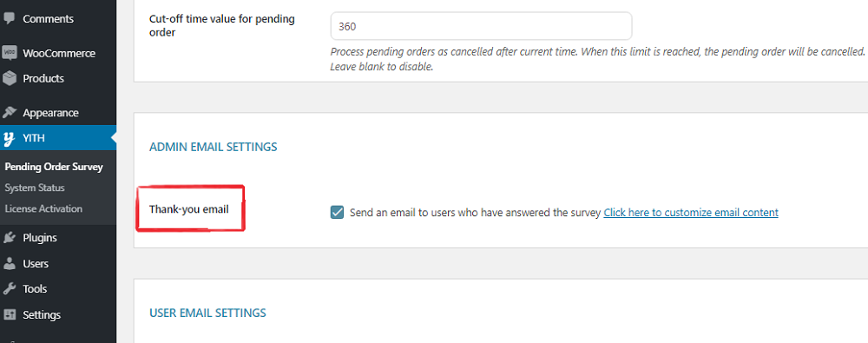Click the Tools wrench icon
This screenshot has height=343, width=868.
pyautogui.click(x=9, y=288)
